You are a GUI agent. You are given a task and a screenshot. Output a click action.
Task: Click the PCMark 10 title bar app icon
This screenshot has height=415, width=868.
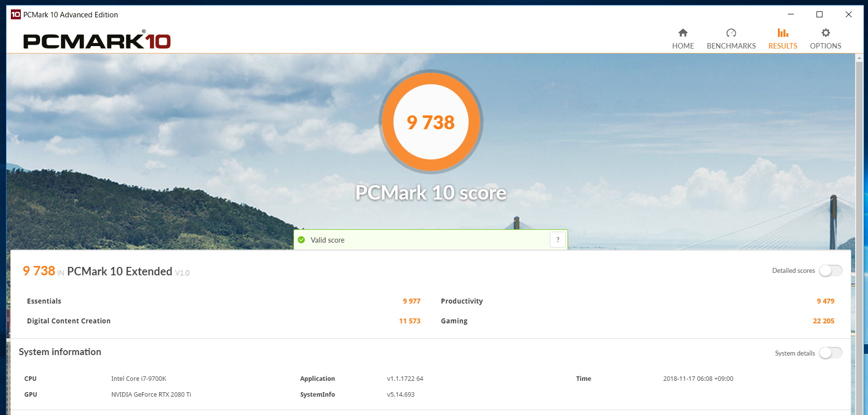pos(16,14)
